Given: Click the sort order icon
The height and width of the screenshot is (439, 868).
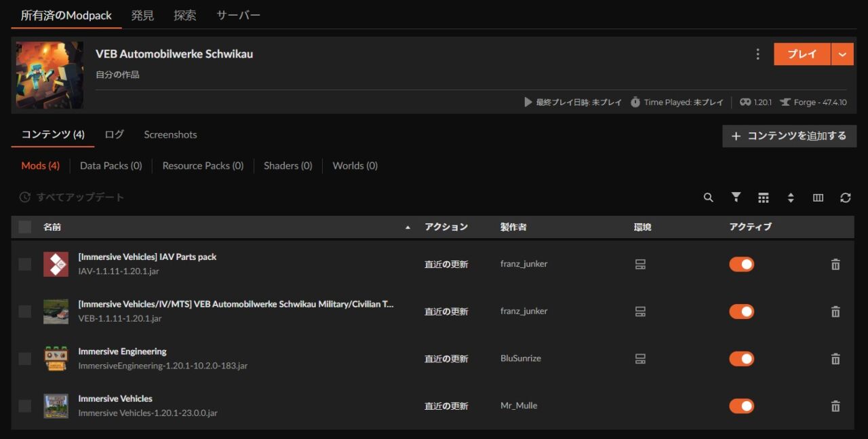Looking at the screenshot, I should pos(791,197).
